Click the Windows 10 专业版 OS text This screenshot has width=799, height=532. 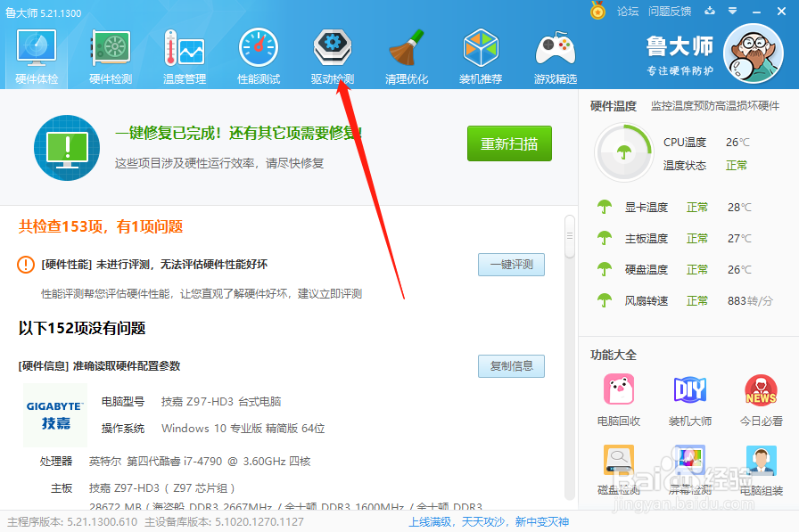(x=243, y=429)
